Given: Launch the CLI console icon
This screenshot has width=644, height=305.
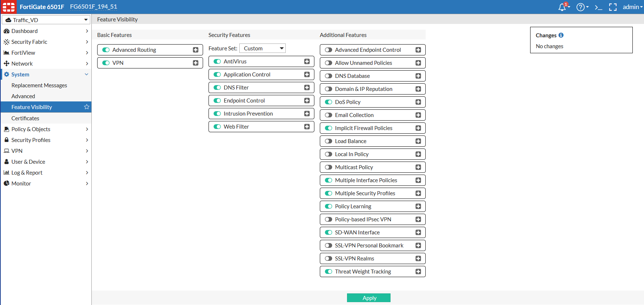Looking at the screenshot, I should pyautogui.click(x=598, y=7).
